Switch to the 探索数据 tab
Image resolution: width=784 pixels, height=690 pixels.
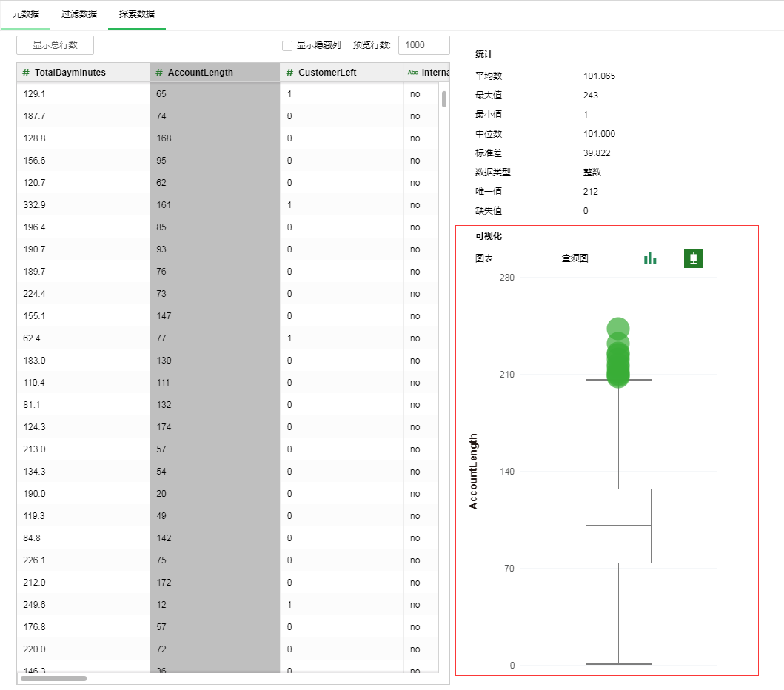coord(136,14)
